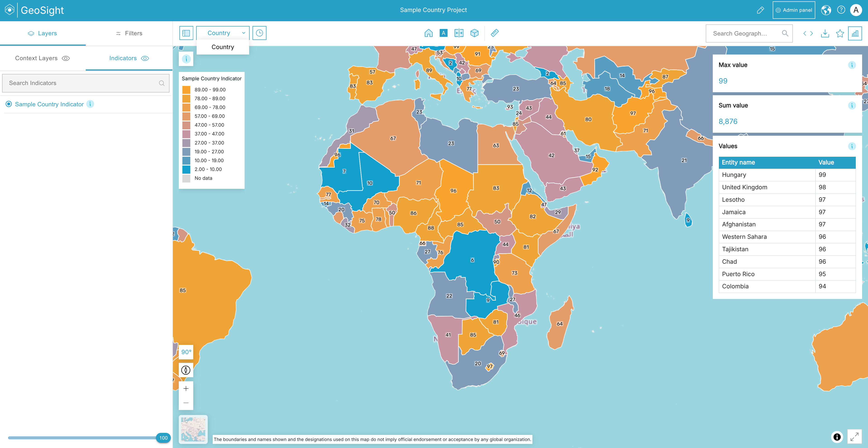The height and width of the screenshot is (448, 868).
Task: Open the Indicators tab
Action: 129,58
